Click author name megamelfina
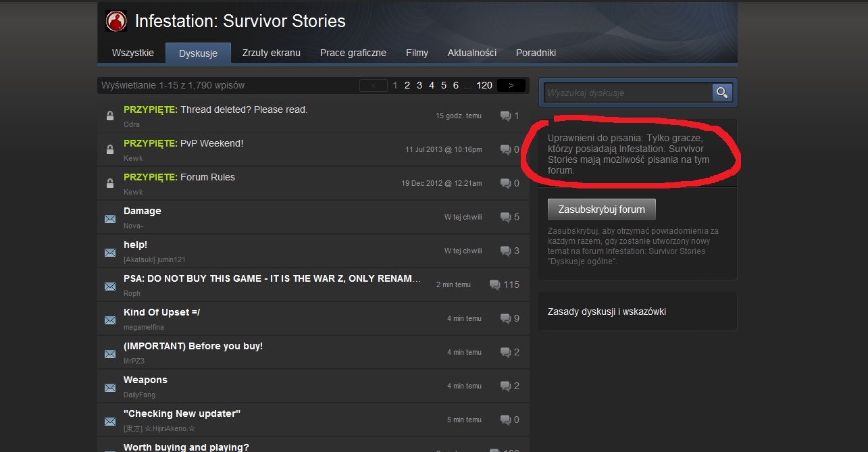This screenshot has height=452, width=868. (144, 327)
